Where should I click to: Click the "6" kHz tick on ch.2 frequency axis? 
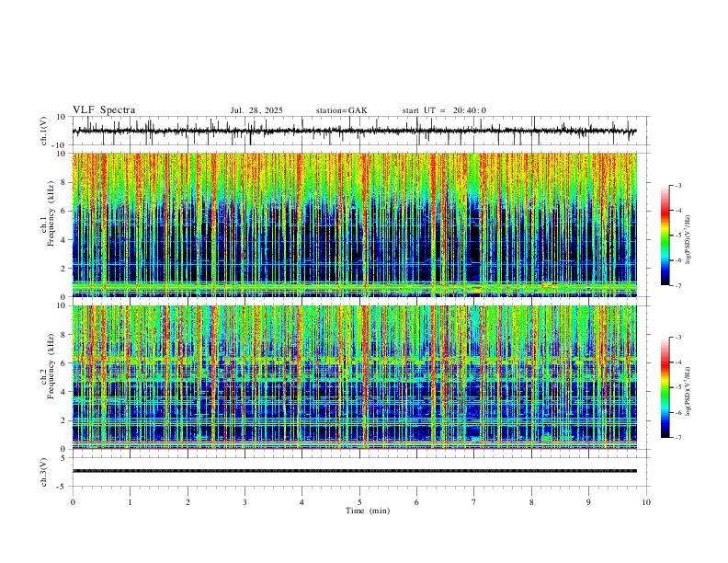[x=64, y=363]
